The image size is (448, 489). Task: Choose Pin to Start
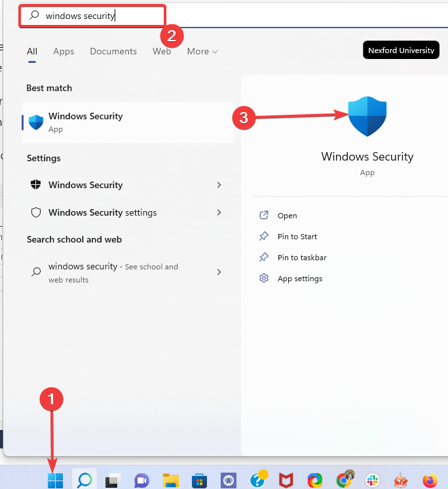[297, 237]
